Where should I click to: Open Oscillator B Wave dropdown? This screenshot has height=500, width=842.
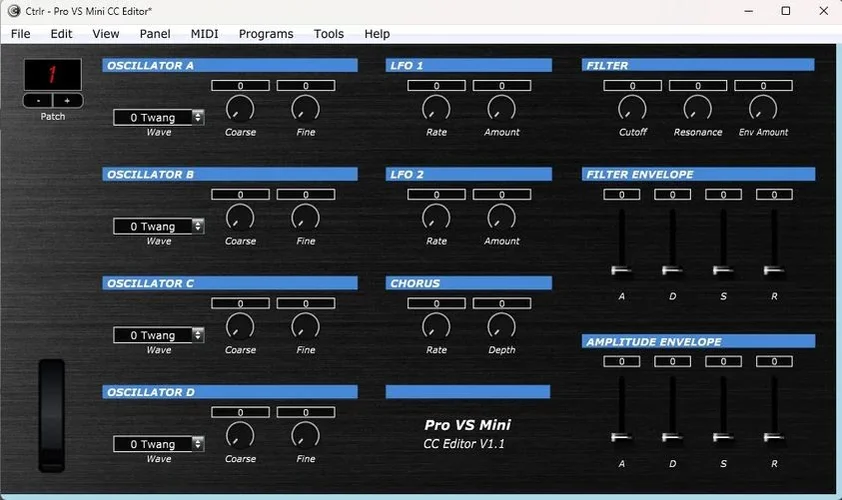pyautogui.click(x=158, y=226)
